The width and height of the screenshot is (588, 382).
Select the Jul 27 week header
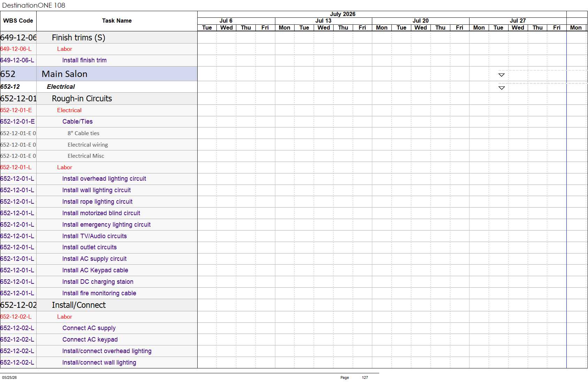(x=518, y=21)
